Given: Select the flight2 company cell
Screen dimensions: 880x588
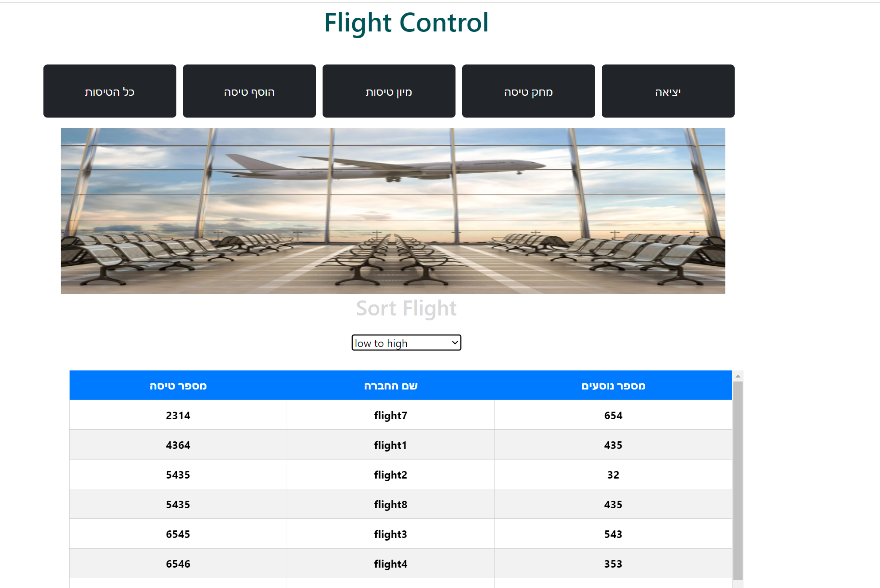Looking at the screenshot, I should pos(391,475).
